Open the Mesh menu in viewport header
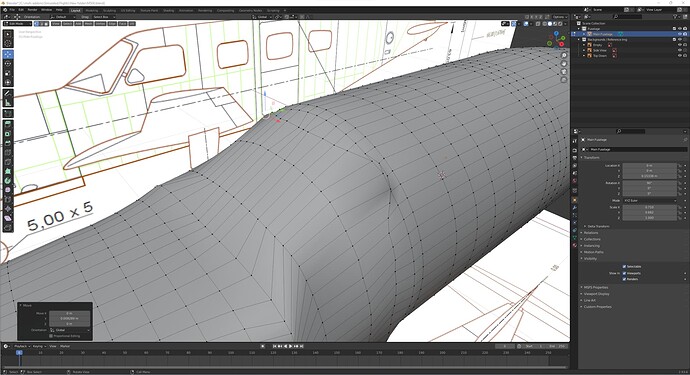The width and height of the screenshot is (690, 375). point(88,24)
